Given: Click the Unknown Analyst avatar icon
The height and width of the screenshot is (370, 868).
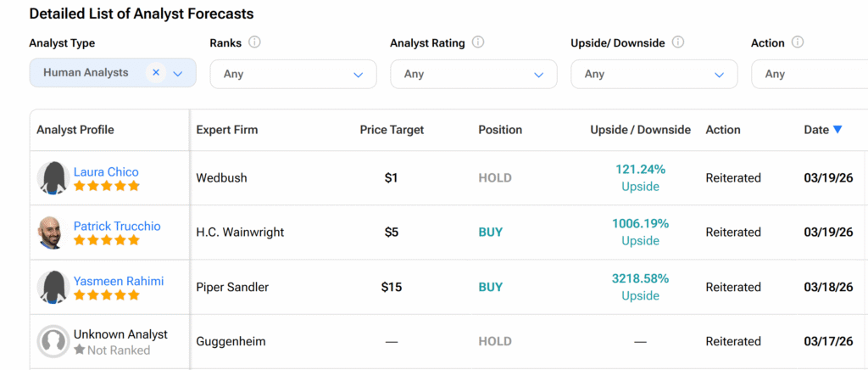Looking at the screenshot, I should pyautogui.click(x=53, y=341).
